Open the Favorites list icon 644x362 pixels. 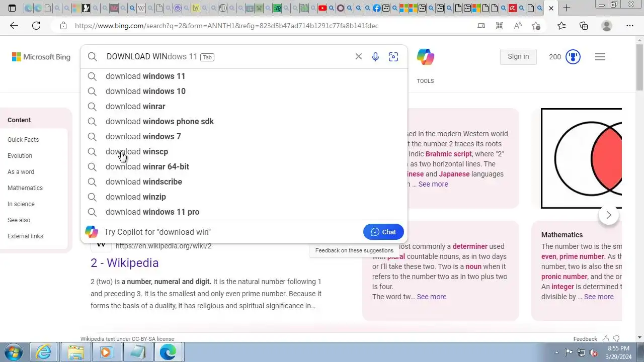561,26
